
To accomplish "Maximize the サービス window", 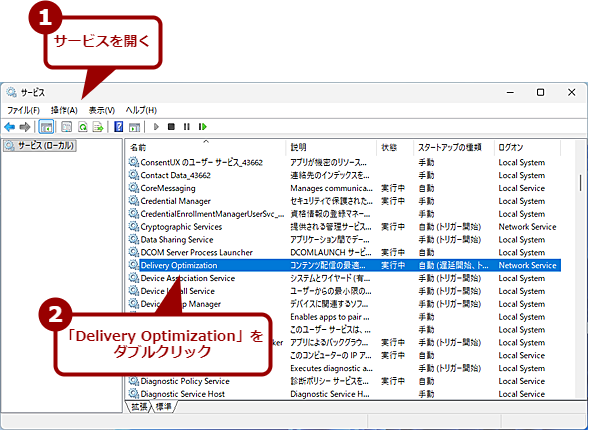I will point(540,92).
